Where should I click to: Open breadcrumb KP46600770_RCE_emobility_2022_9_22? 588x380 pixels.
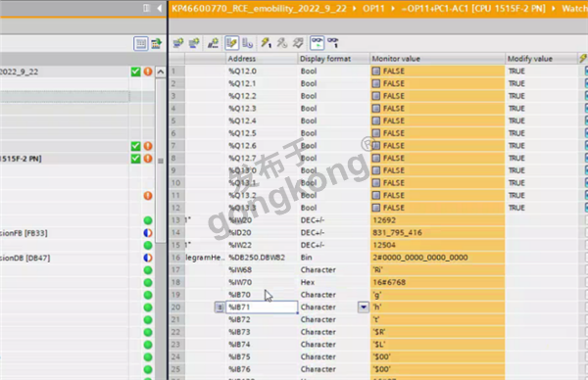259,8
